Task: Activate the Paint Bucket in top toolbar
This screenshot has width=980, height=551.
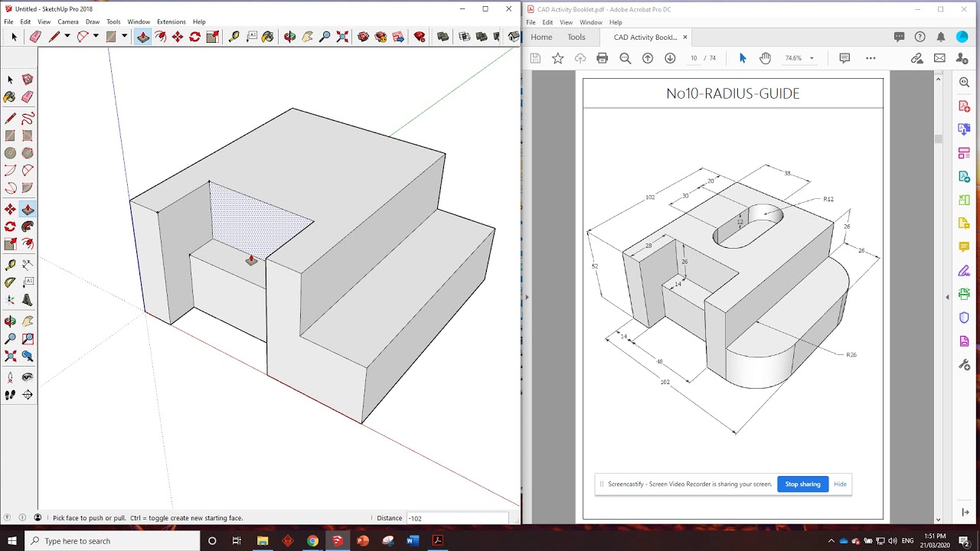Action: coord(268,37)
